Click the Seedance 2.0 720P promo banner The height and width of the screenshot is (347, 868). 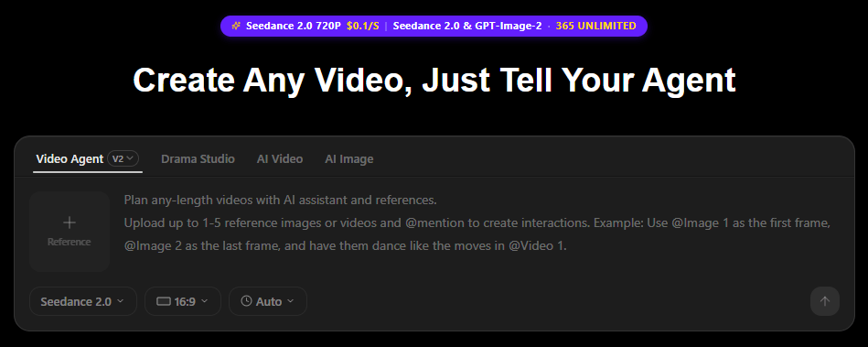click(x=434, y=26)
